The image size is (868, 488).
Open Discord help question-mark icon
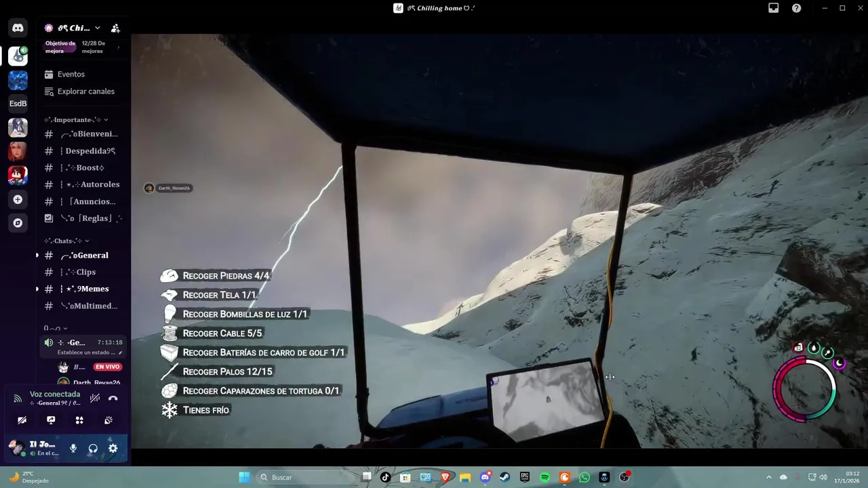coord(797,8)
